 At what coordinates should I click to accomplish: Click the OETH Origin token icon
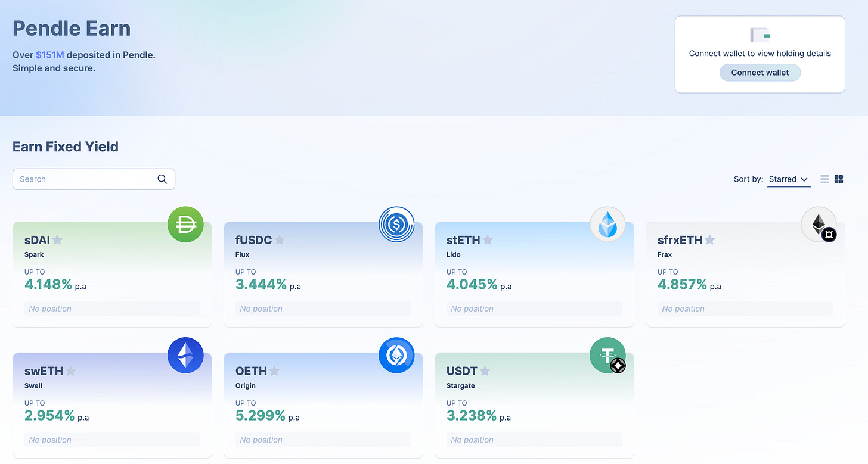396,356
